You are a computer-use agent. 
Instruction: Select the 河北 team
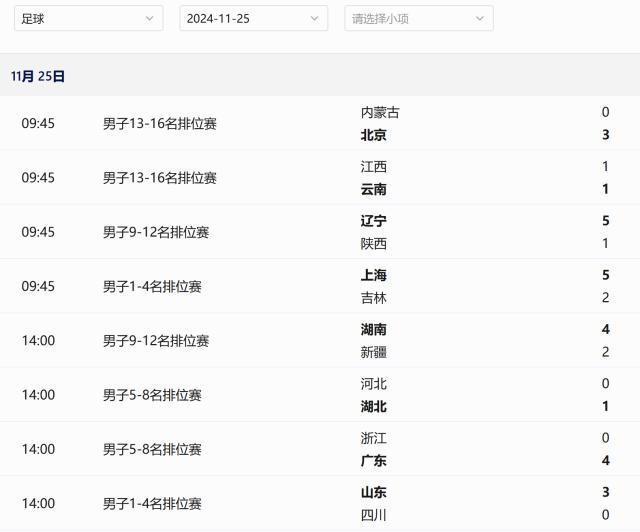[x=374, y=383]
